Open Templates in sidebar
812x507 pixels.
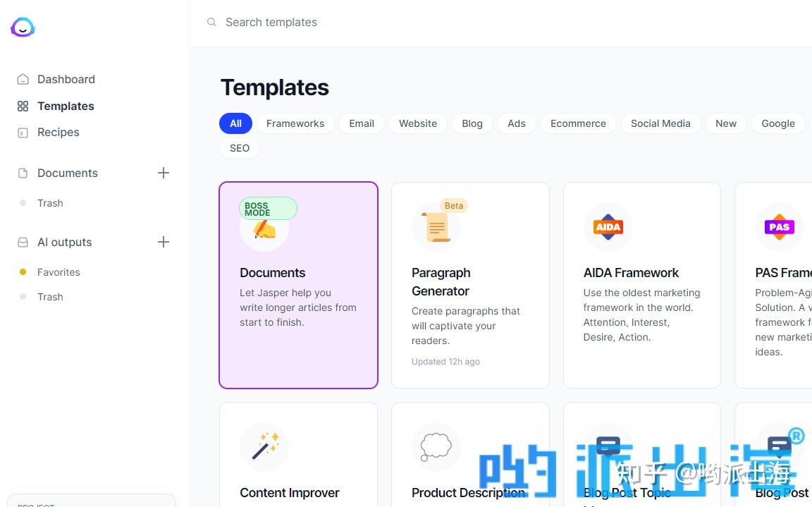click(66, 106)
